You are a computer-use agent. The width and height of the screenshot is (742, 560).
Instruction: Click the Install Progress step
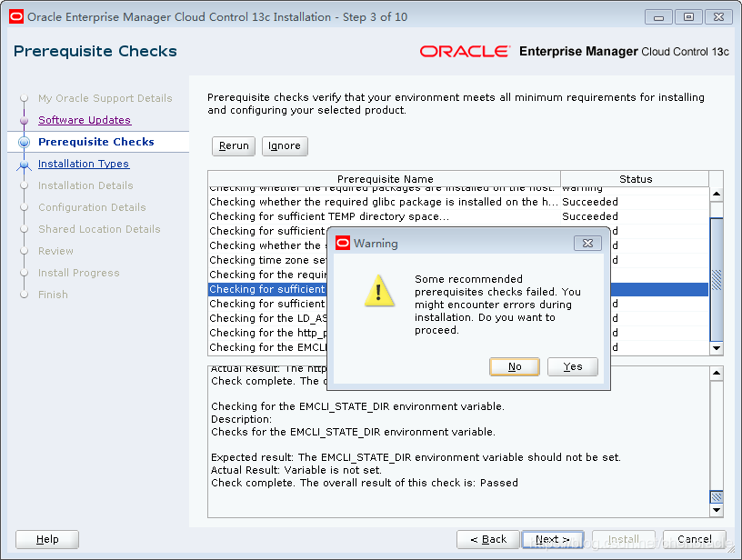pyautogui.click(x=78, y=273)
